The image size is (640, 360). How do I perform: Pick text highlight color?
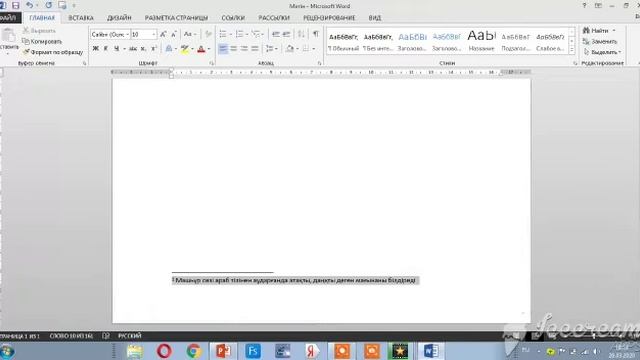point(184,49)
